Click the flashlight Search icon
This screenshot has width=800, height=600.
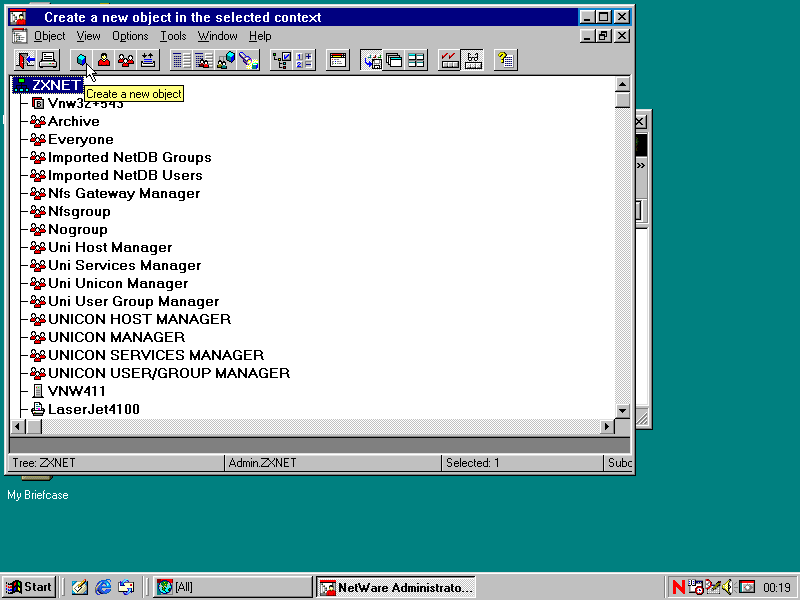tap(248, 60)
